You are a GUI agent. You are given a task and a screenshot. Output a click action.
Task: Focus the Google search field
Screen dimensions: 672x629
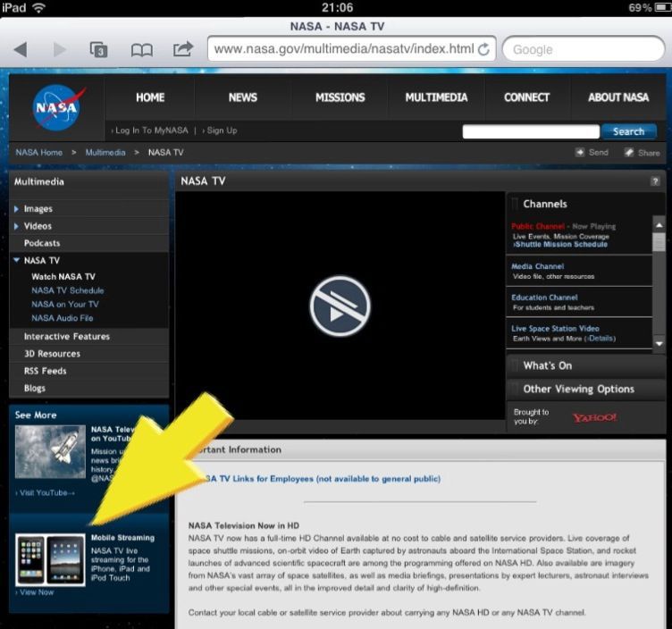[x=584, y=49]
